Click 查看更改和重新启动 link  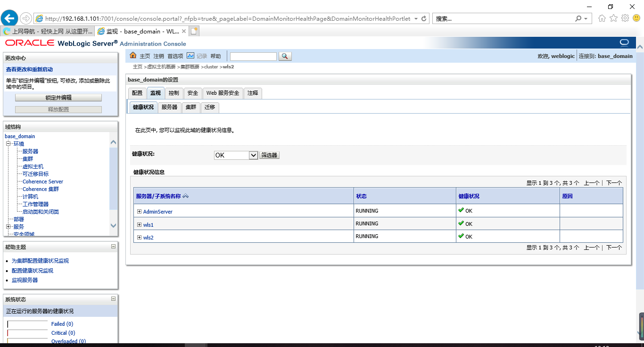(29, 69)
